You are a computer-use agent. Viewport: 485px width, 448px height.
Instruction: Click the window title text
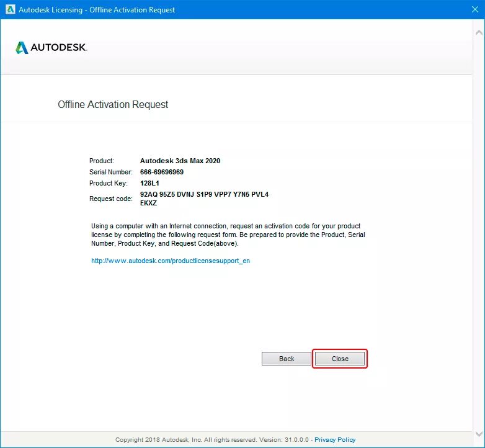pos(97,9)
